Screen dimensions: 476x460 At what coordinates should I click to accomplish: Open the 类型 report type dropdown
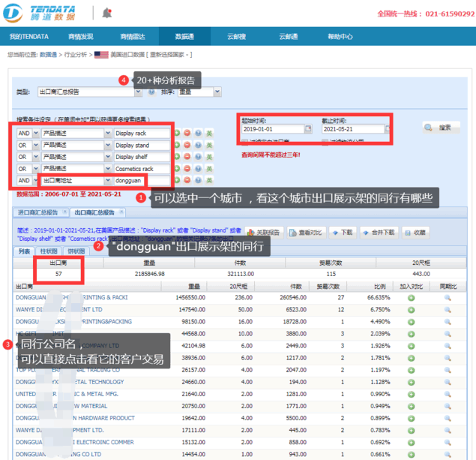138,92
